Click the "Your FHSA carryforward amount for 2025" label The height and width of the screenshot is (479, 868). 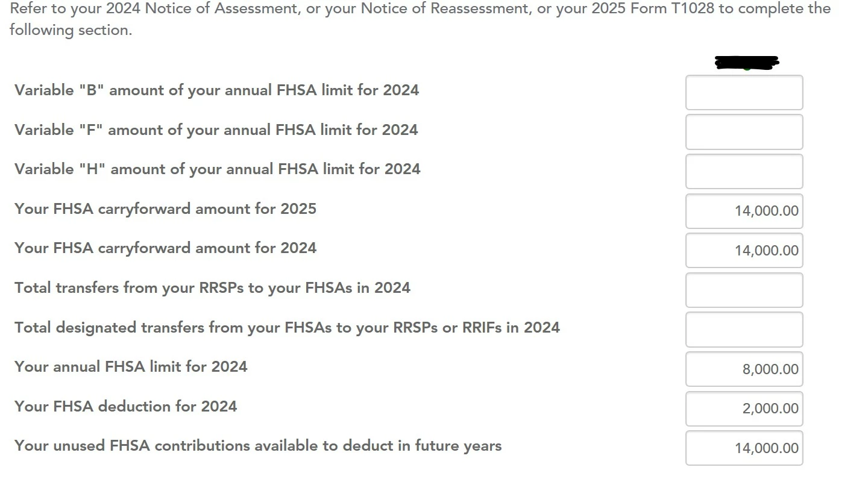[165, 209]
